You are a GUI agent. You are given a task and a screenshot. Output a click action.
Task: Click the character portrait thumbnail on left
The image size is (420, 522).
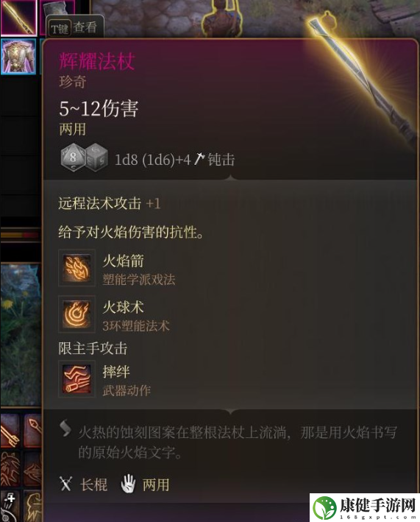(20, 334)
